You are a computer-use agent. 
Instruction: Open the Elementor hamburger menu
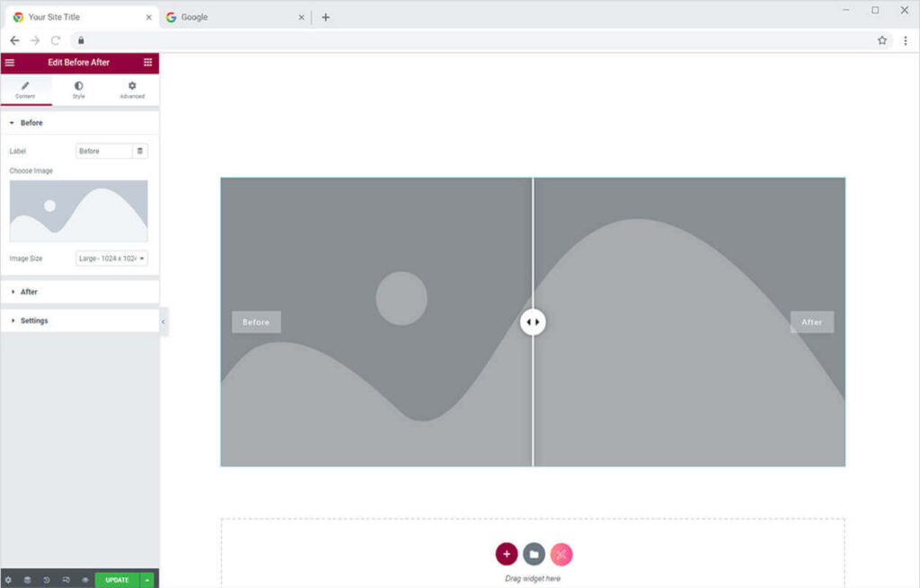pos(10,63)
